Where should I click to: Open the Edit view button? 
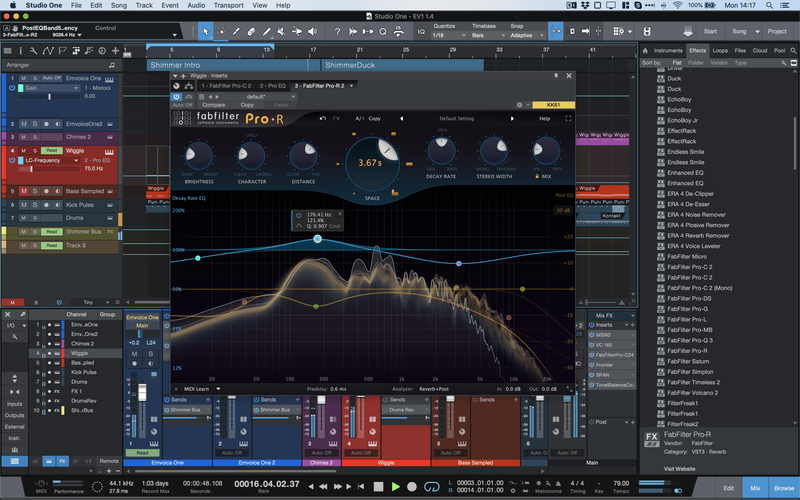point(728,488)
